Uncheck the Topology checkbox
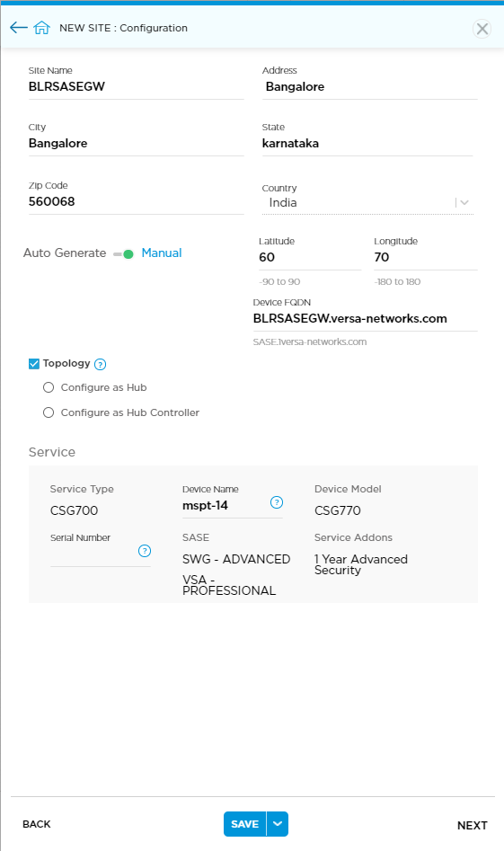504x851 pixels. coord(34,364)
